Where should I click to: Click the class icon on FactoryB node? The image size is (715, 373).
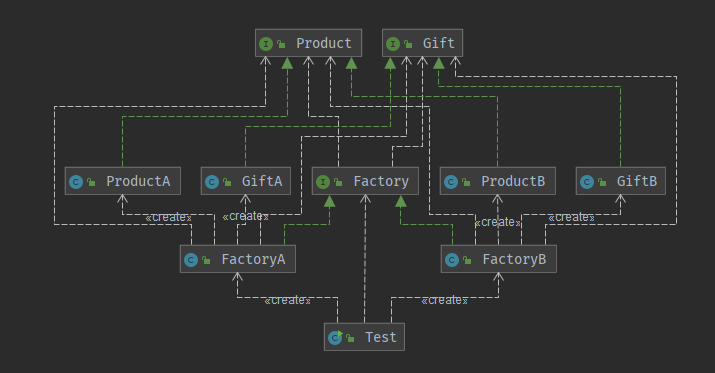coord(451,260)
